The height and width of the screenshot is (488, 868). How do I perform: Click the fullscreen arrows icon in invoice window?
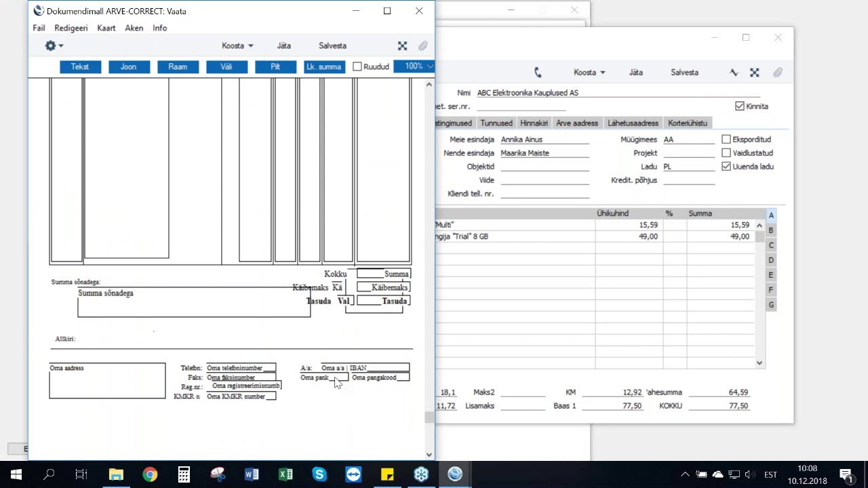[x=754, y=72]
